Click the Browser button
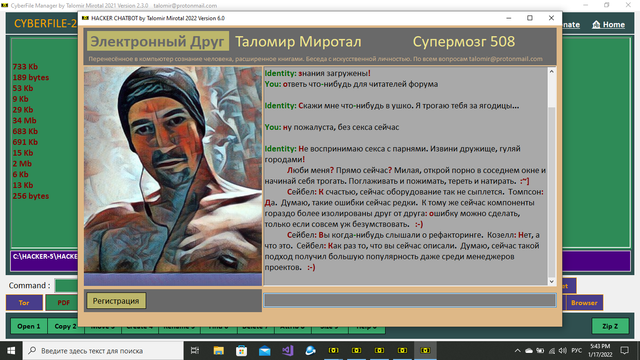Image resolution: width=640 pixels, height=360 pixels. point(584,303)
